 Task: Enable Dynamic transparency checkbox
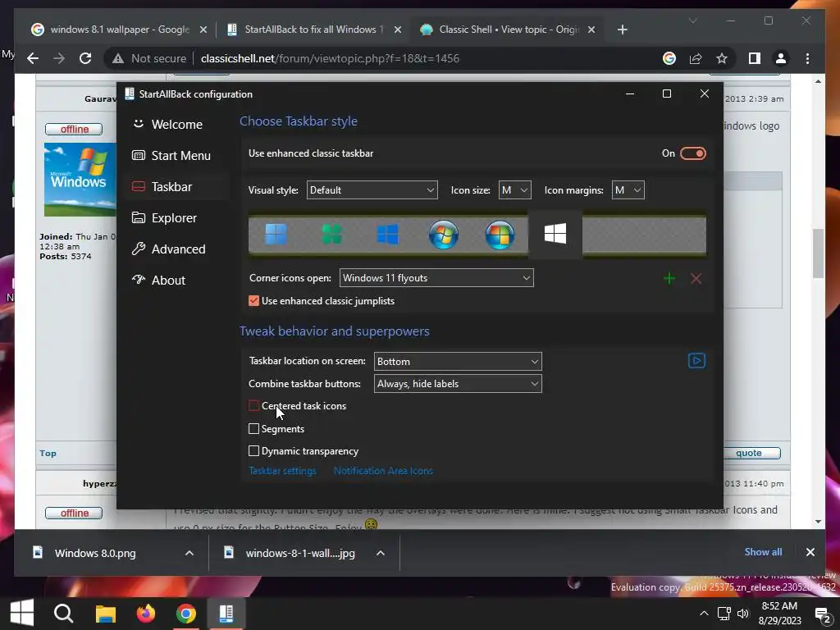(x=254, y=451)
